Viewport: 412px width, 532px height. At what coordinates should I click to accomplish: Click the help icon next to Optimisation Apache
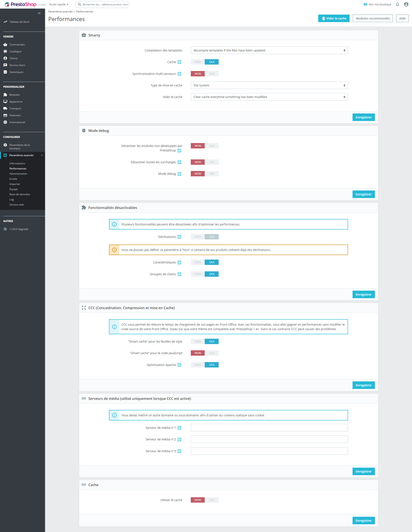[x=179, y=365]
